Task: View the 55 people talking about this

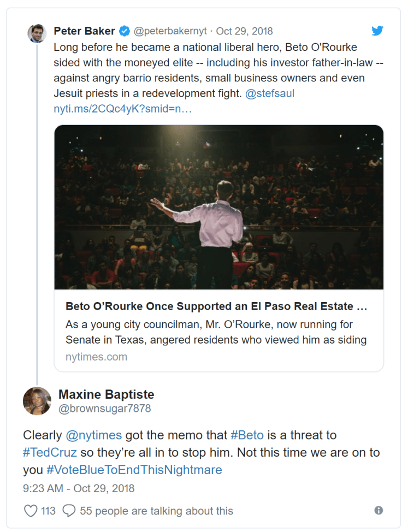Action: [156, 511]
